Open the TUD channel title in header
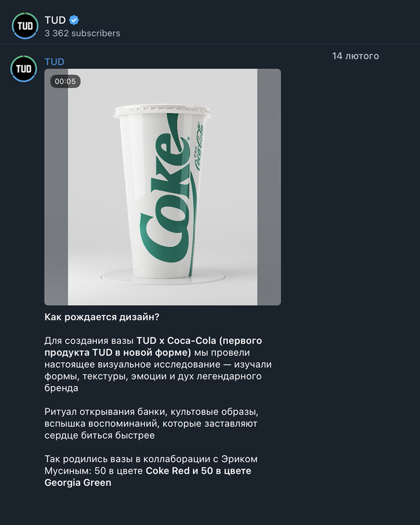The height and width of the screenshot is (525, 420). tap(55, 20)
